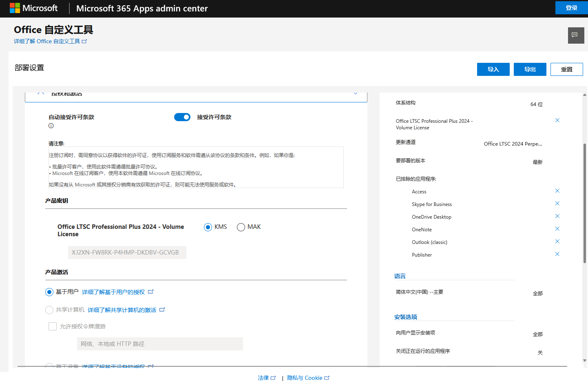Select 共享计算机 activation option

click(49, 310)
